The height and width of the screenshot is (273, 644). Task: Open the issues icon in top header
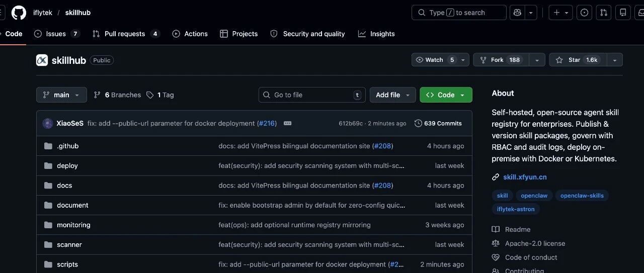(584, 13)
